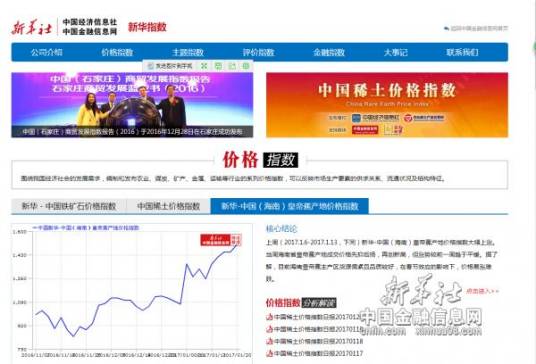Select the 新华-中国(海南)皇帝蕉产地价格指数 tab
This screenshot has height=364, width=536.
coord(290,206)
